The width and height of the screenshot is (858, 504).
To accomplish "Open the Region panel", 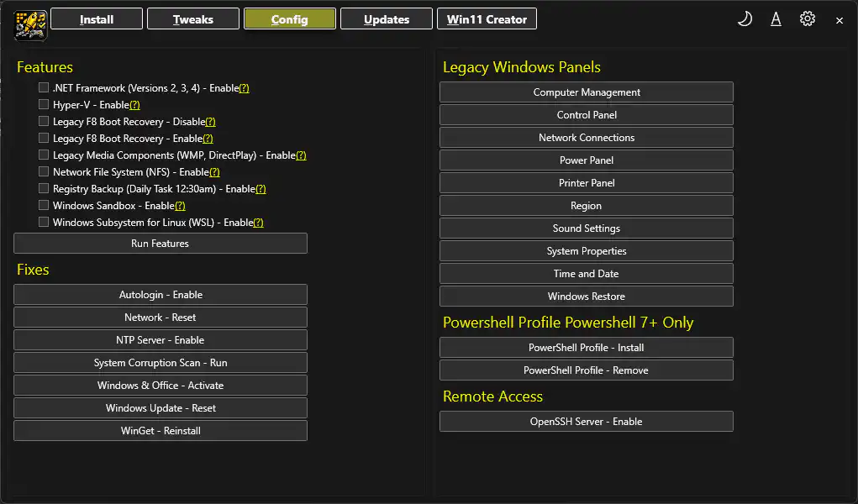I will (587, 206).
